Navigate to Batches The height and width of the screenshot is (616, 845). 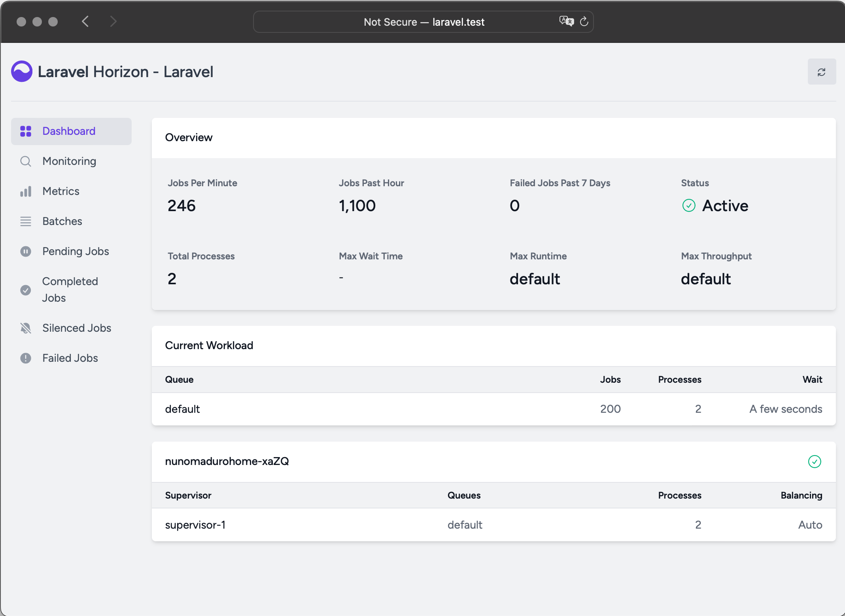tap(71, 221)
